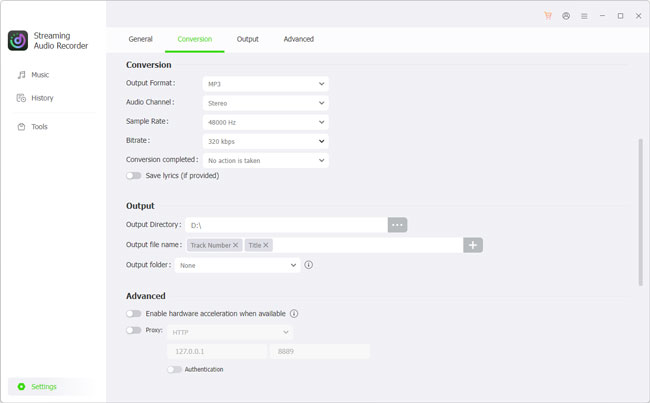The image size is (650, 403).
Task: Click the hardware acceleration info icon
Action: [x=294, y=313]
